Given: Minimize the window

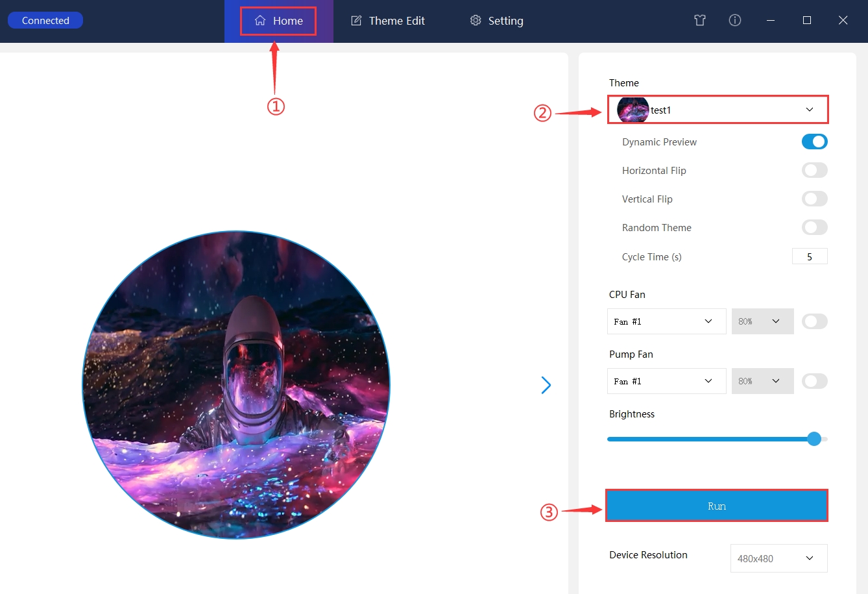Looking at the screenshot, I should 771,20.
